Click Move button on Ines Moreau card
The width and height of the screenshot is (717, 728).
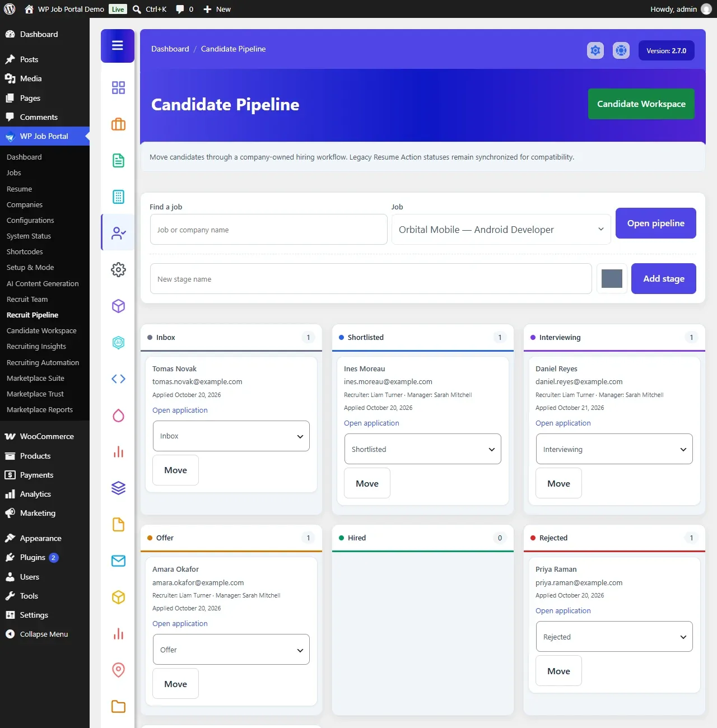click(x=367, y=483)
